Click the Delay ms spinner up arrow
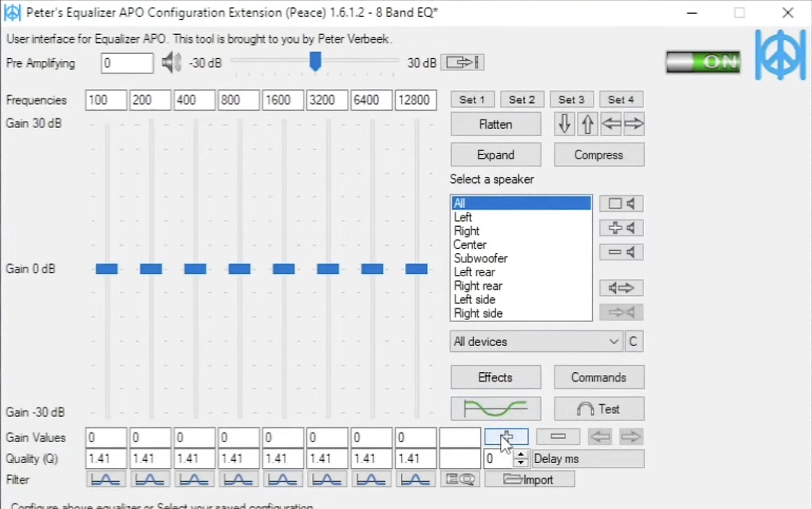This screenshot has width=812, height=509. (x=521, y=454)
